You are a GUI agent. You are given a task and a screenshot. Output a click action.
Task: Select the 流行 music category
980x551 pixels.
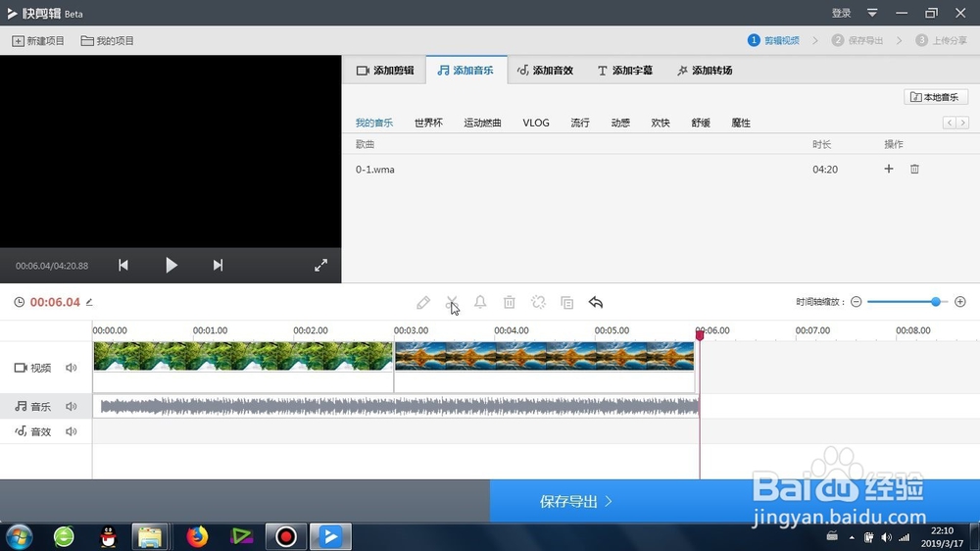(580, 123)
